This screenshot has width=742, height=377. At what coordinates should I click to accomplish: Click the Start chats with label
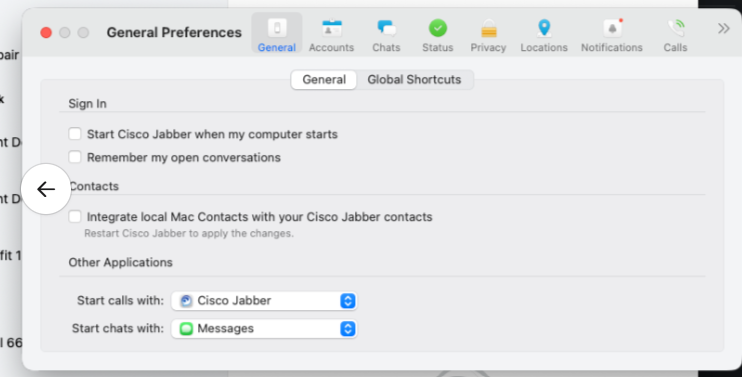point(118,329)
